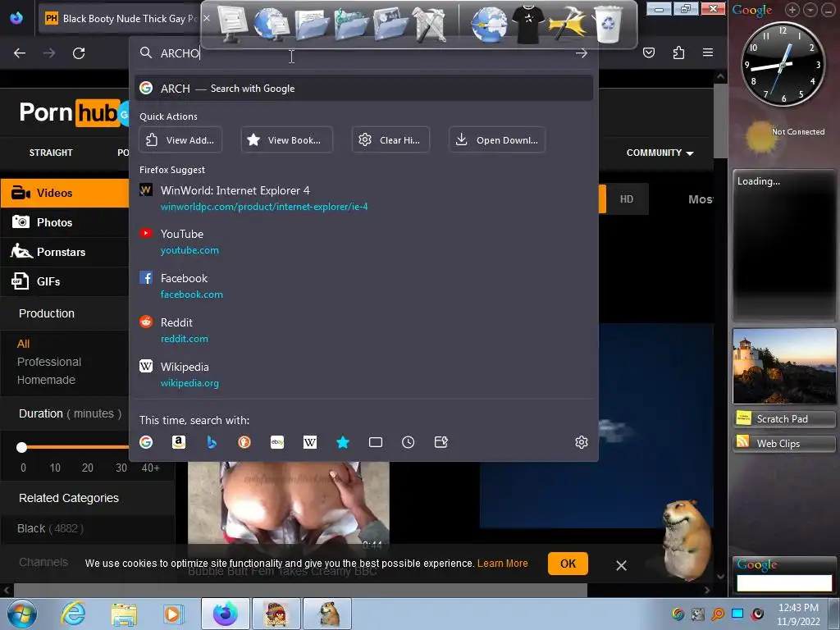840x630 pixels.
Task: Close the browser tab with X
Action: pos(207,18)
